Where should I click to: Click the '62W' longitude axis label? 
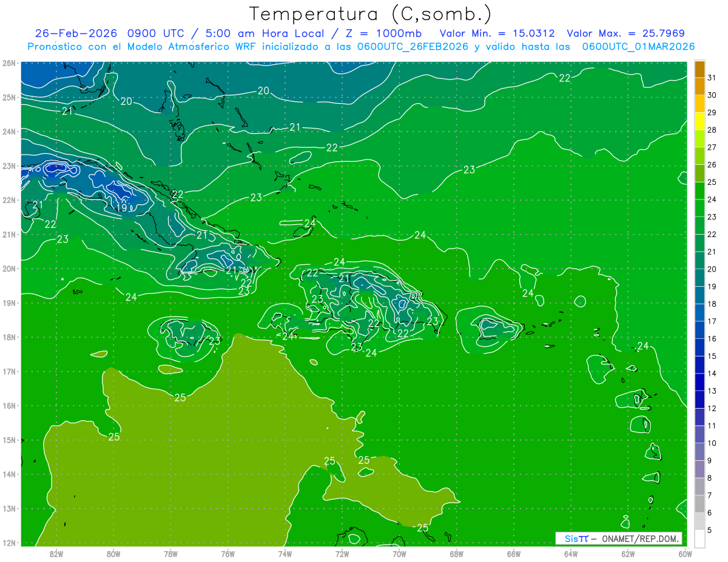(x=628, y=553)
